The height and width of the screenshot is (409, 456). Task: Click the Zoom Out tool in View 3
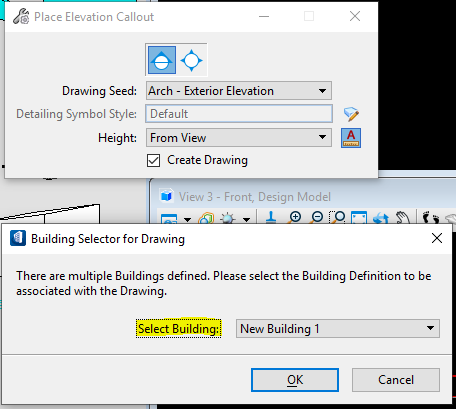[316, 218]
